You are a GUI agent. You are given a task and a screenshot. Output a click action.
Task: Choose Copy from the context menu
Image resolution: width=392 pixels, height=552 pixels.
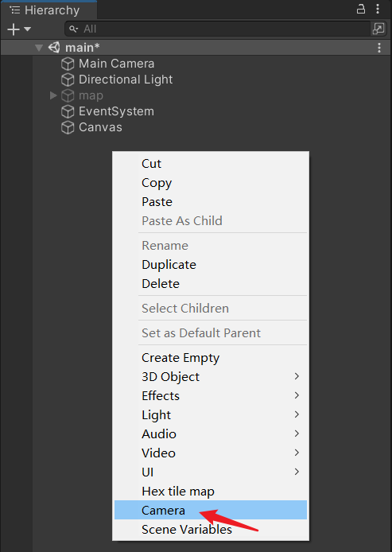click(211, 183)
